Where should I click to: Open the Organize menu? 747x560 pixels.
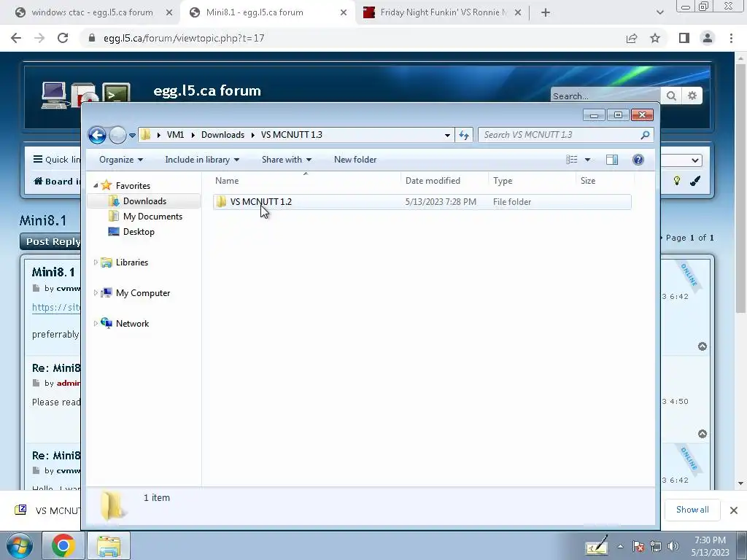click(121, 160)
